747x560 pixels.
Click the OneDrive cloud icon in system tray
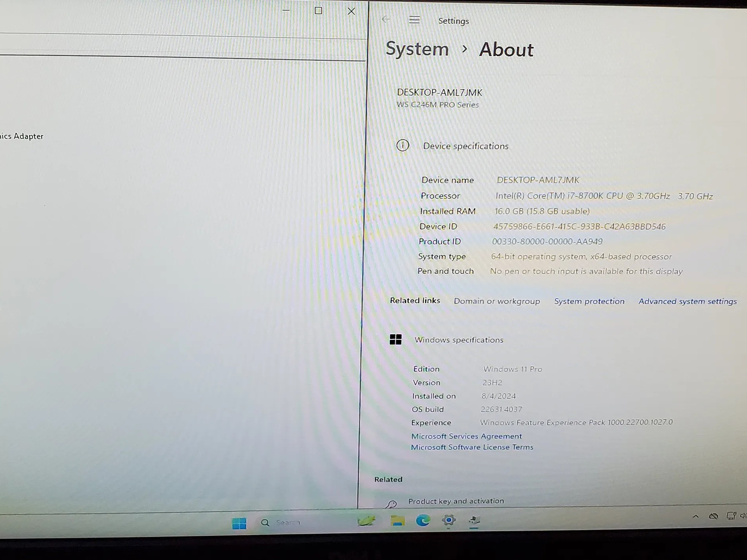coord(713,516)
